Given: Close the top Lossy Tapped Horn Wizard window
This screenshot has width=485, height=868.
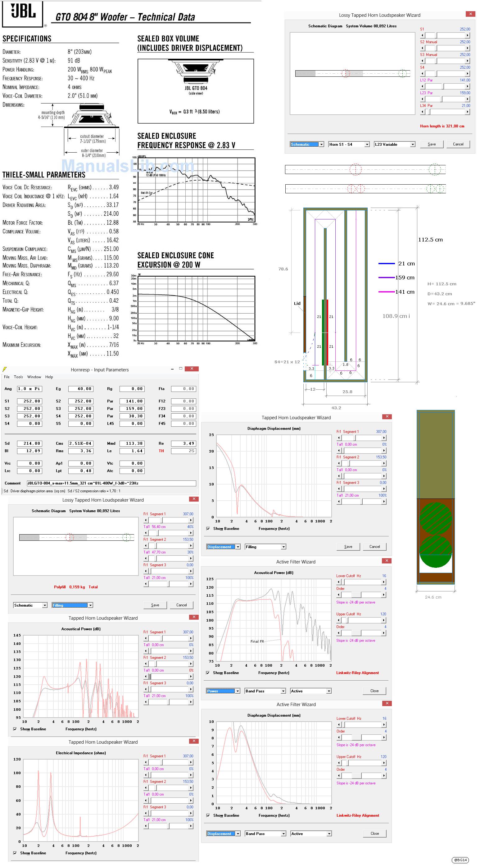Looking at the screenshot, I should pos(470,14).
